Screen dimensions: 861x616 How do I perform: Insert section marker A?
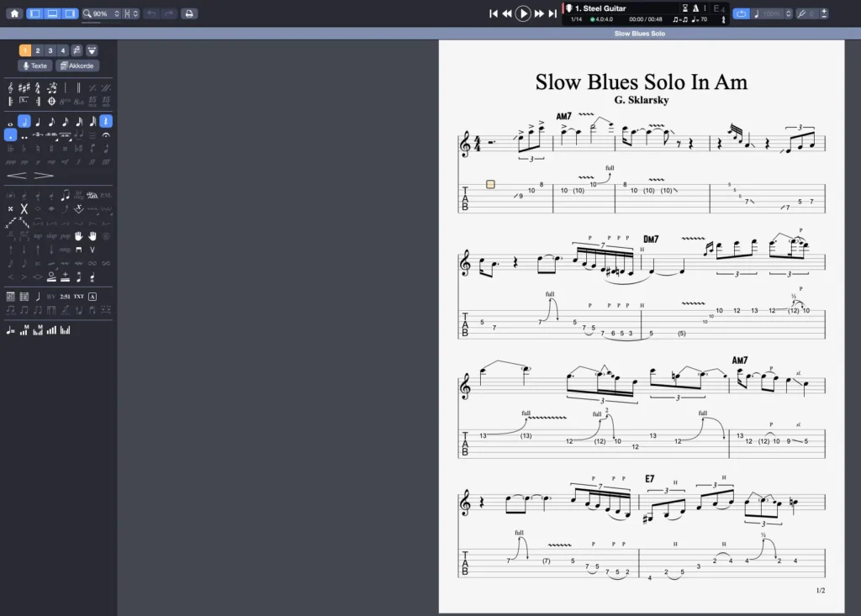coord(92,297)
